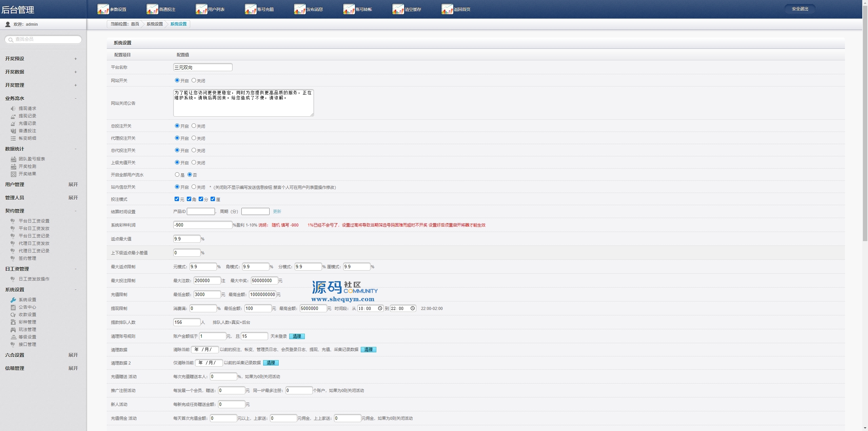Uncheck the 角 betting mode checkbox
The height and width of the screenshot is (431, 868).
[189, 199]
